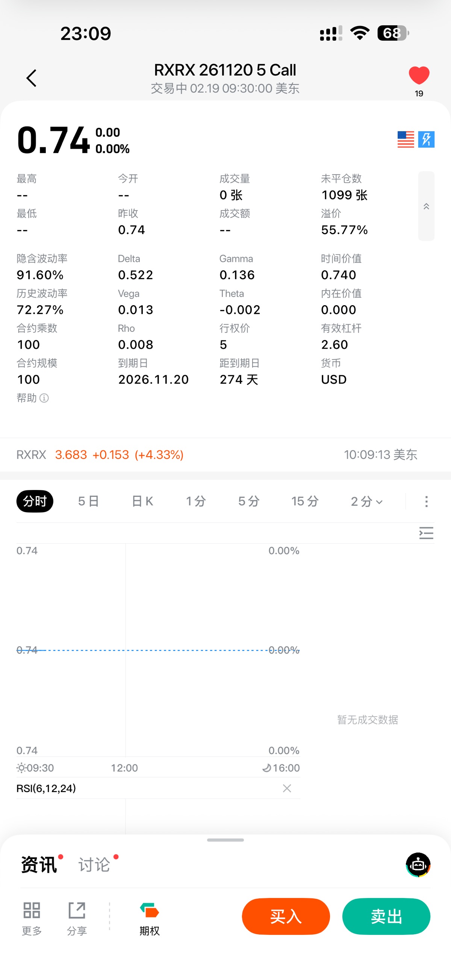Tap the 卖出 sell button
This screenshot has width=451, height=980.
(x=386, y=916)
